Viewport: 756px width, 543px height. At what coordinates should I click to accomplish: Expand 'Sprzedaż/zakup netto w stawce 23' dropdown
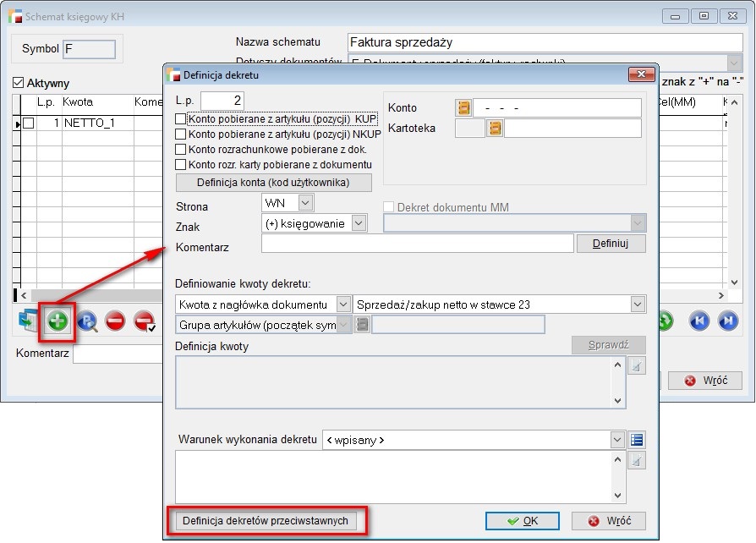point(637,304)
